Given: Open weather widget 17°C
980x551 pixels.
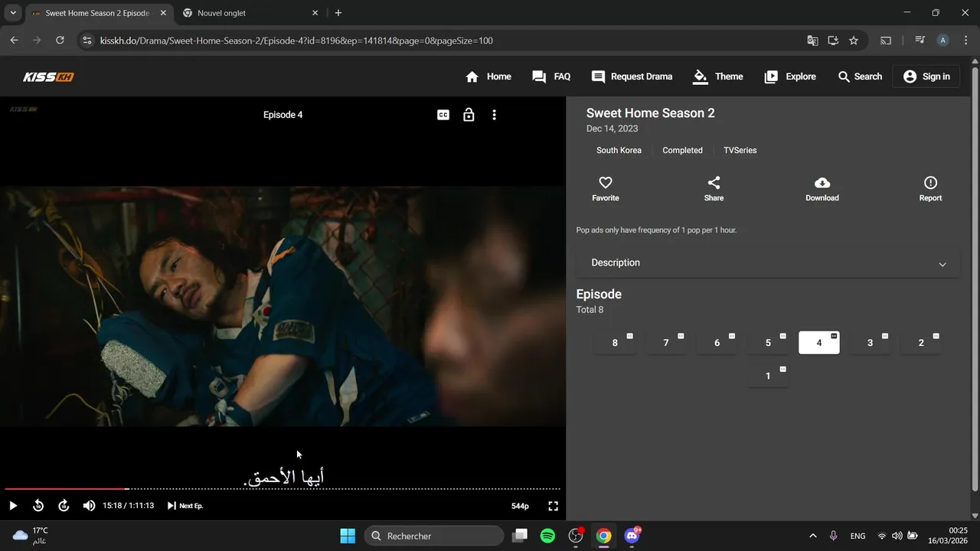Looking at the screenshot, I should point(31,536).
